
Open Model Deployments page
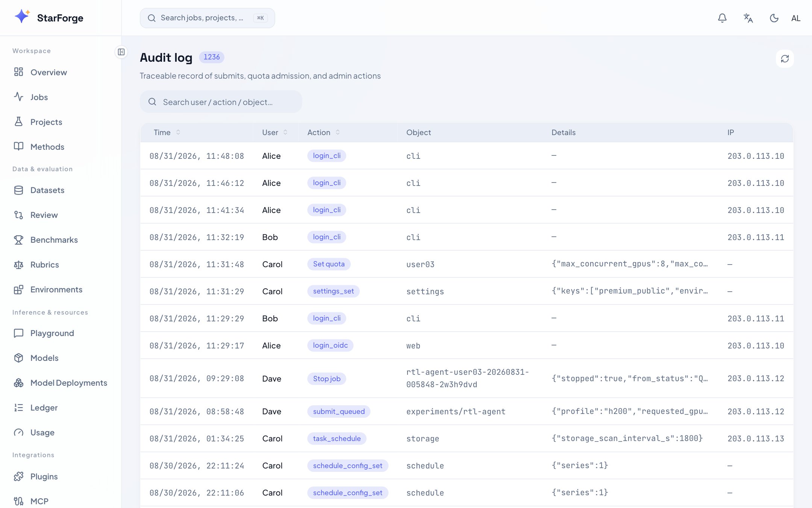tap(61, 383)
